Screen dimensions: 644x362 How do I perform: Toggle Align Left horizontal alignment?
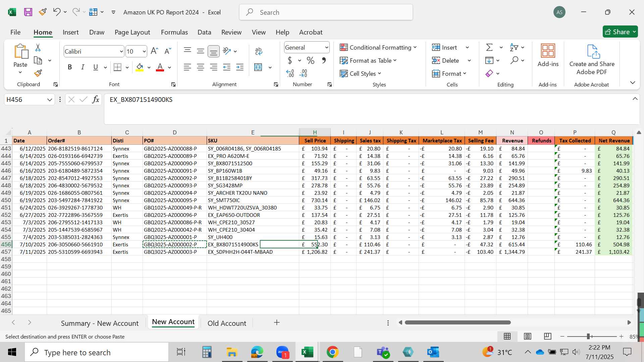[x=187, y=67]
